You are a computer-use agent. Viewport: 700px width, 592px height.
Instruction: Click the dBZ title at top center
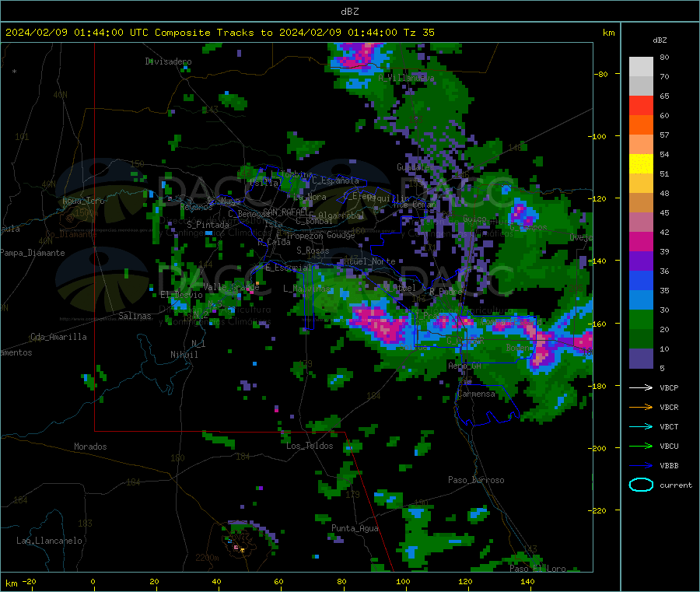point(349,12)
